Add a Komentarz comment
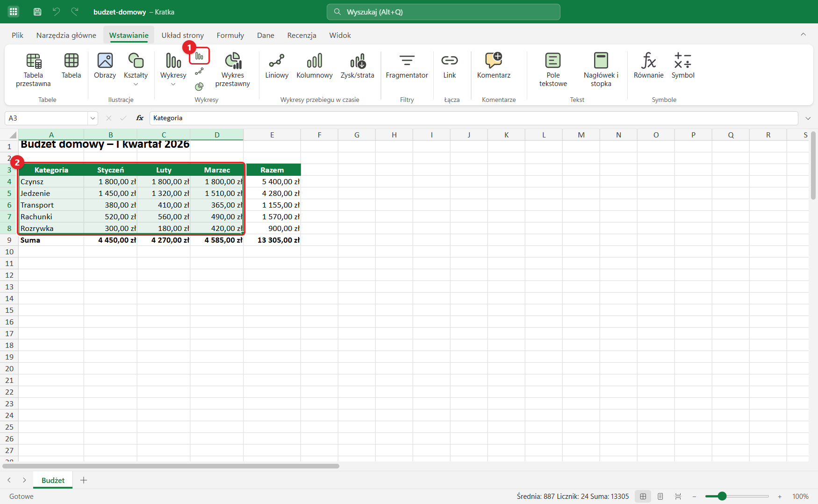 [494, 65]
